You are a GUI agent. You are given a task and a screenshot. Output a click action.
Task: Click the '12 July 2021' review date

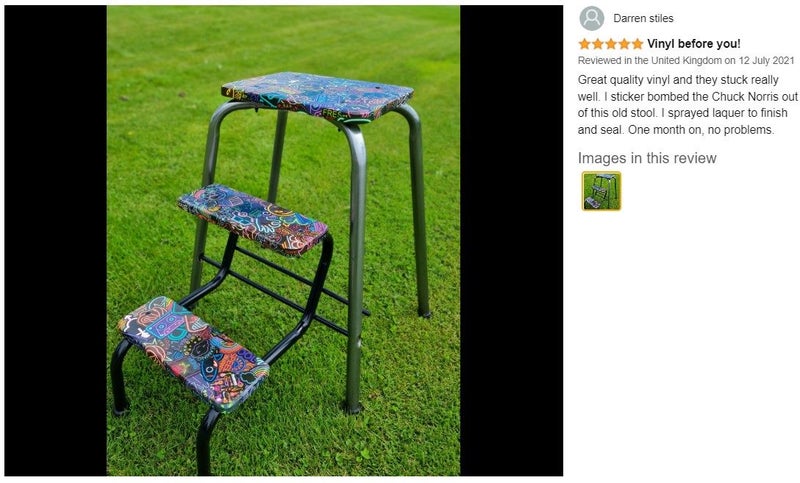pyautogui.click(x=766, y=60)
